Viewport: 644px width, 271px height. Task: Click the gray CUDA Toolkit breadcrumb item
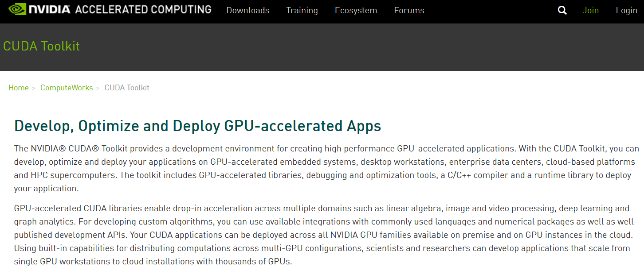pos(127,88)
